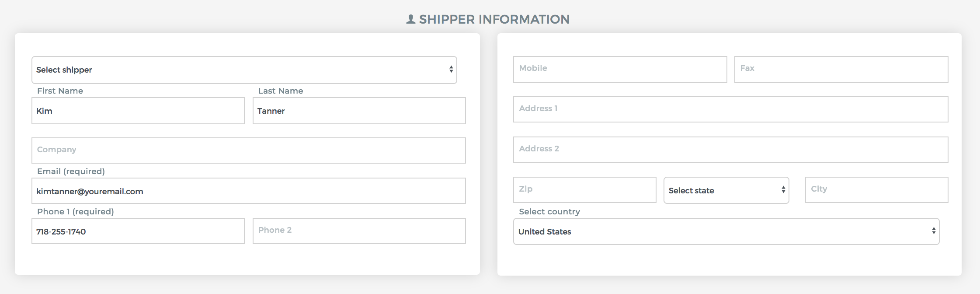Click the City input field
This screenshot has height=294, width=980.
click(x=877, y=190)
